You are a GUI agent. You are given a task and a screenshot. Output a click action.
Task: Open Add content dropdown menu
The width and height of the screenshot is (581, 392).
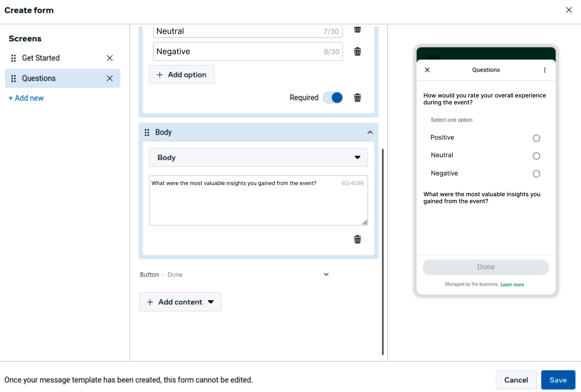tap(180, 302)
